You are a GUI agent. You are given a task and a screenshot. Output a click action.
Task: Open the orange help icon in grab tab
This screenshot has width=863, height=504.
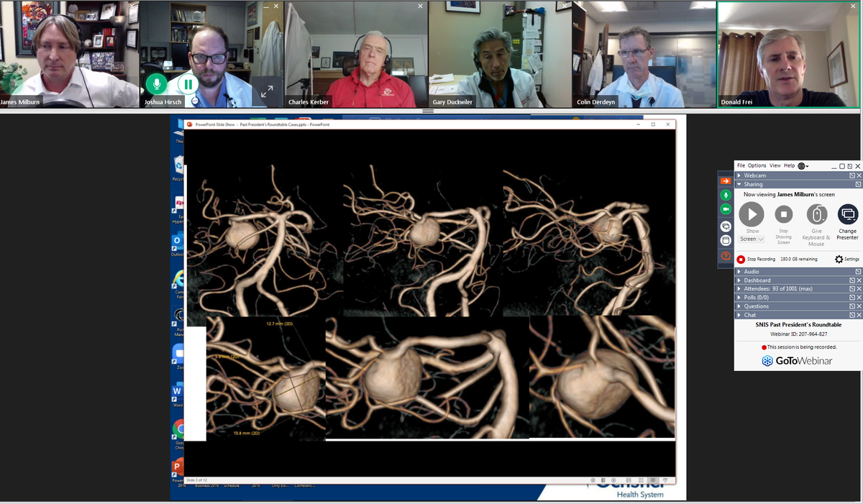726,256
